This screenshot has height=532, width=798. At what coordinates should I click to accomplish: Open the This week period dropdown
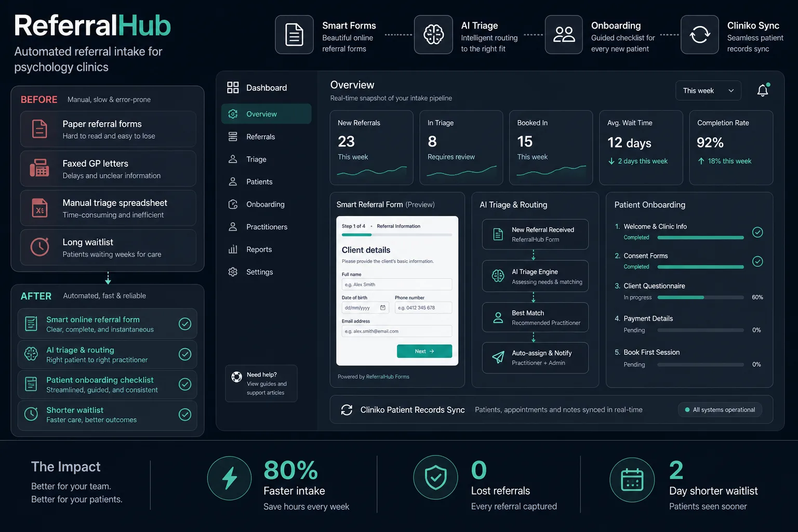708,90
